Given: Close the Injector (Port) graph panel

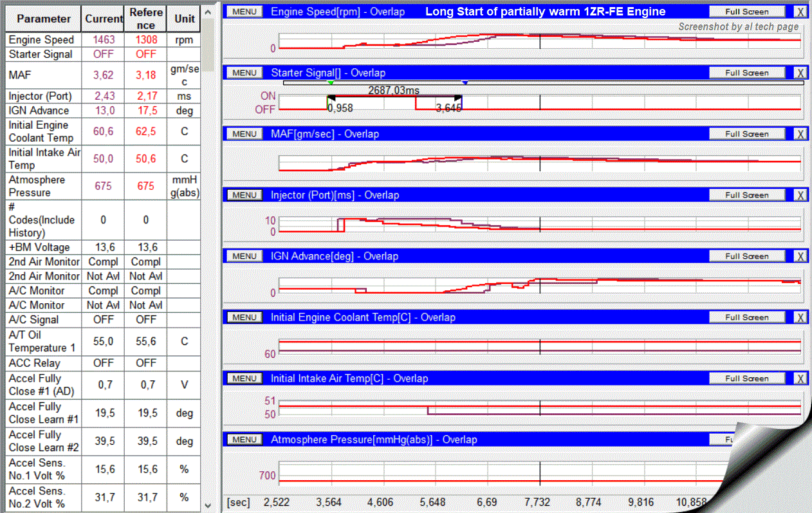Looking at the screenshot, I should tap(800, 195).
